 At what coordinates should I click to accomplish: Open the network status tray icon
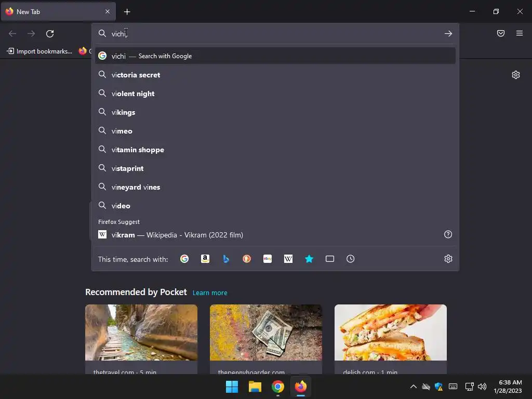click(469, 387)
